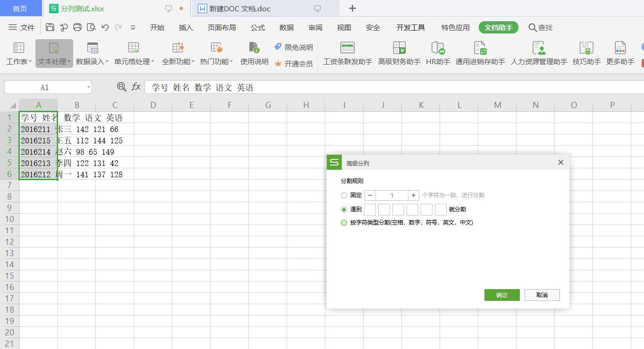Viewport: 644px width, 349px height.
Task: Click the 限免说明 link
Action: 293,47
